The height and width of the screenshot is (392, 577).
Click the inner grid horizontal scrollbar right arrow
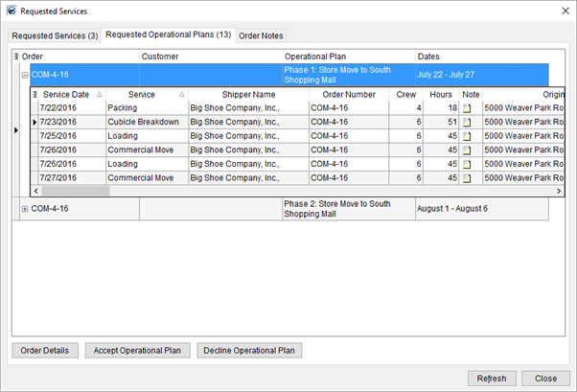pyautogui.click(x=558, y=191)
